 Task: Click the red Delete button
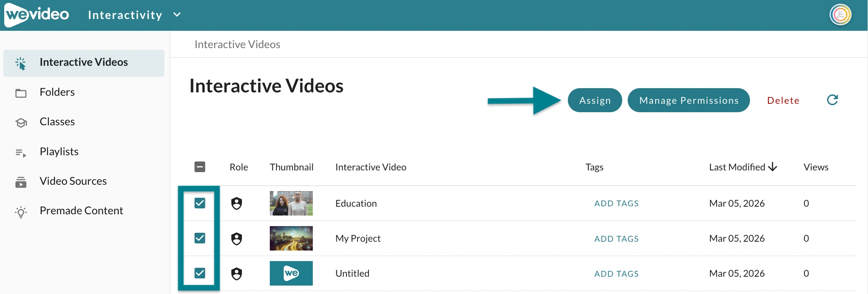[x=783, y=100]
